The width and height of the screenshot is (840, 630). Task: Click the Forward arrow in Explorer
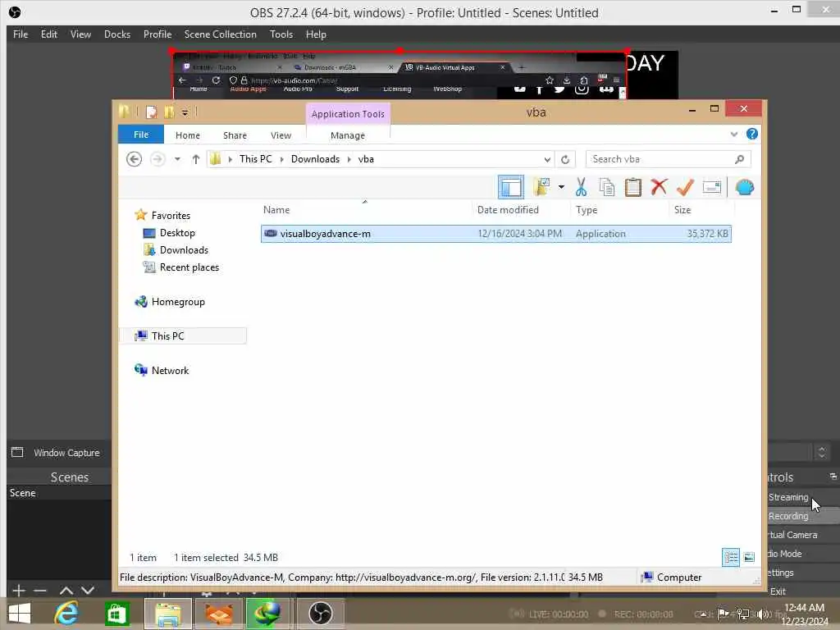point(157,159)
